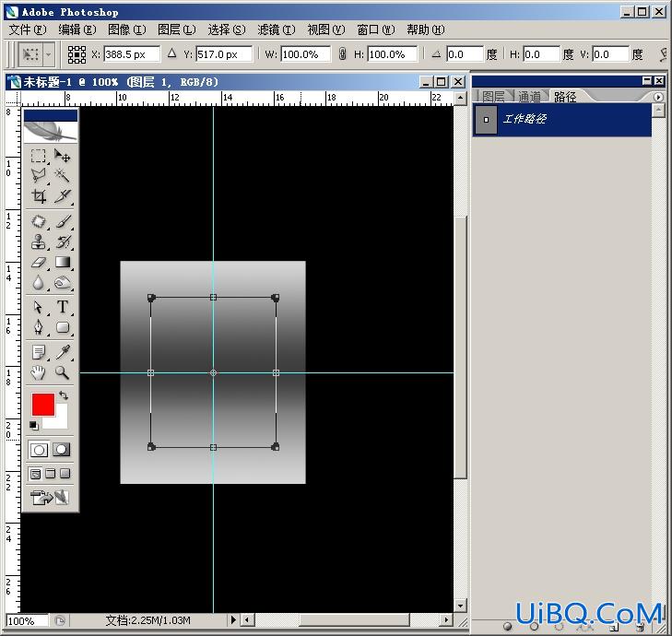Screen dimensions: 672x636
Task: Select the Healing Brush tool
Action: [38, 221]
